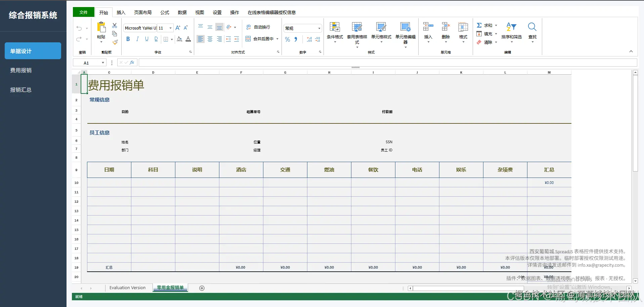The height and width of the screenshot is (307, 644).
Task: Expand the Merge & Center (合并后居中) arrow
Action: coord(277,39)
